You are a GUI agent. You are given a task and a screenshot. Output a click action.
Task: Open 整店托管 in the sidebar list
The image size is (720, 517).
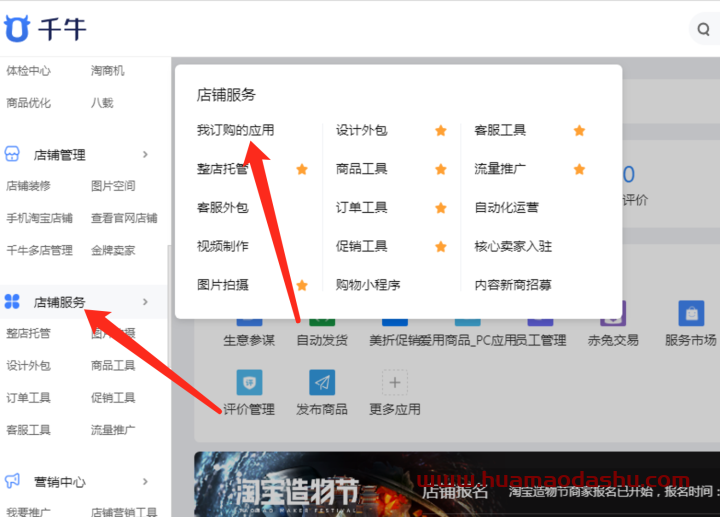point(28,333)
